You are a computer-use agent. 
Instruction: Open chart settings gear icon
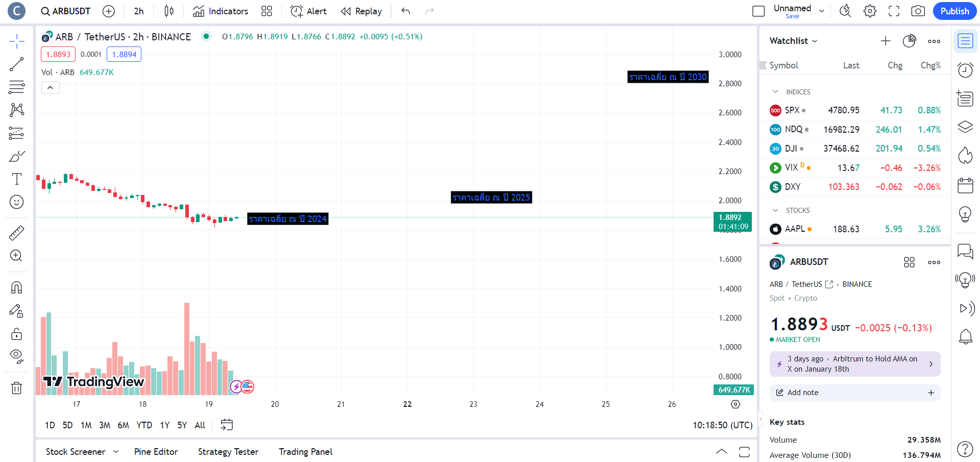(870, 11)
